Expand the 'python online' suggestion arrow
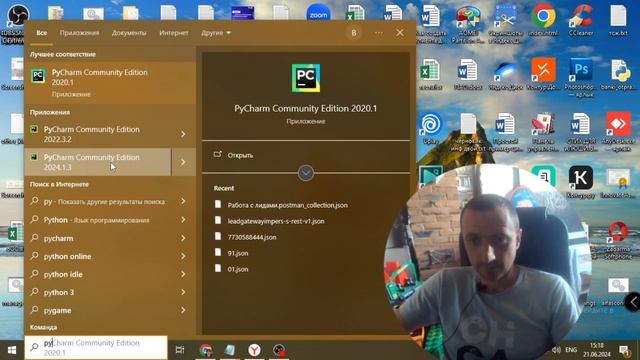 183,256
